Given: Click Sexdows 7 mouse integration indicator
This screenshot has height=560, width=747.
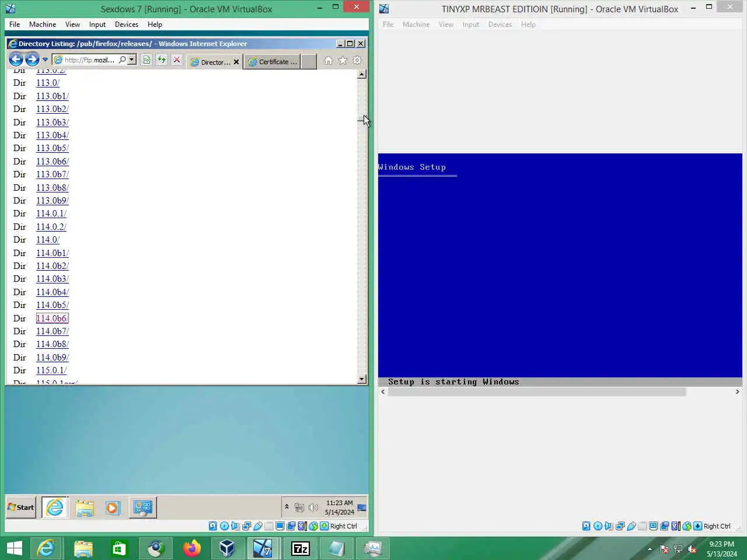Looking at the screenshot, I should (324, 526).
